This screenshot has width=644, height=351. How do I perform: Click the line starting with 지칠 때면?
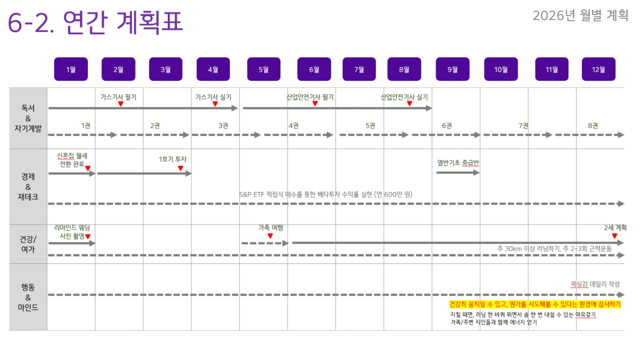pos(523,314)
